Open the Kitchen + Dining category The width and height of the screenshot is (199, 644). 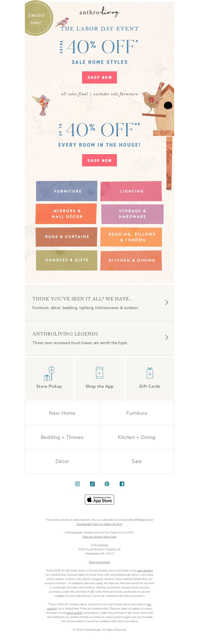click(137, 437)
